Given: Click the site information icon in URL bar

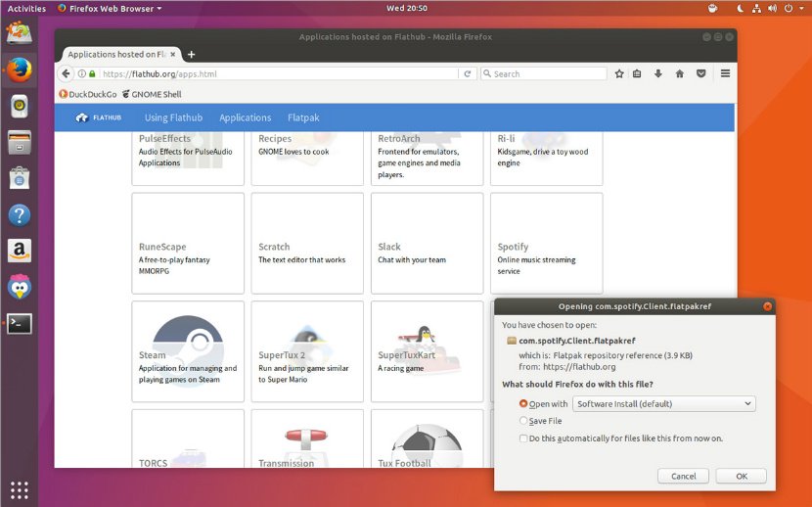Looking at the screenshot, I should [82, 74].
